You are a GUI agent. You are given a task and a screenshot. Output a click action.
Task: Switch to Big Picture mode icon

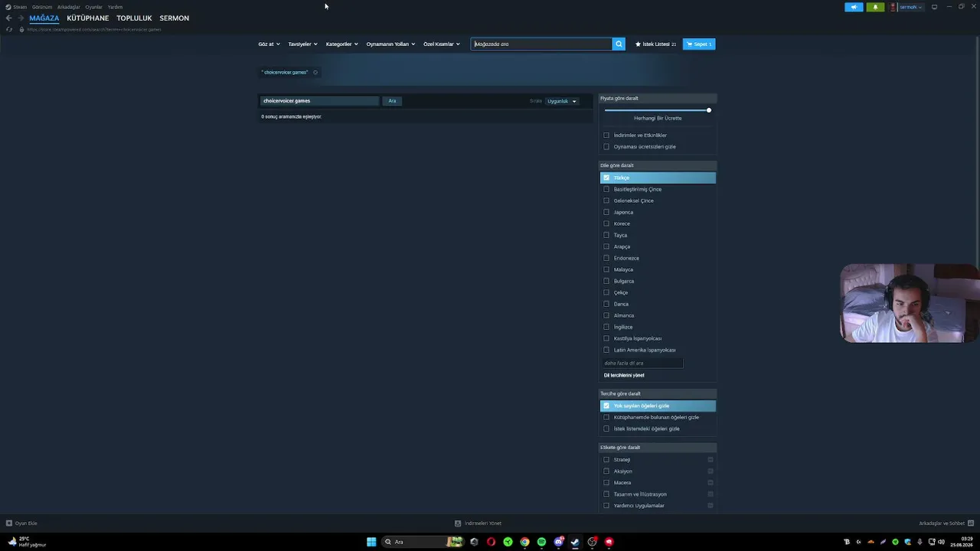click(x=934, y=7)
